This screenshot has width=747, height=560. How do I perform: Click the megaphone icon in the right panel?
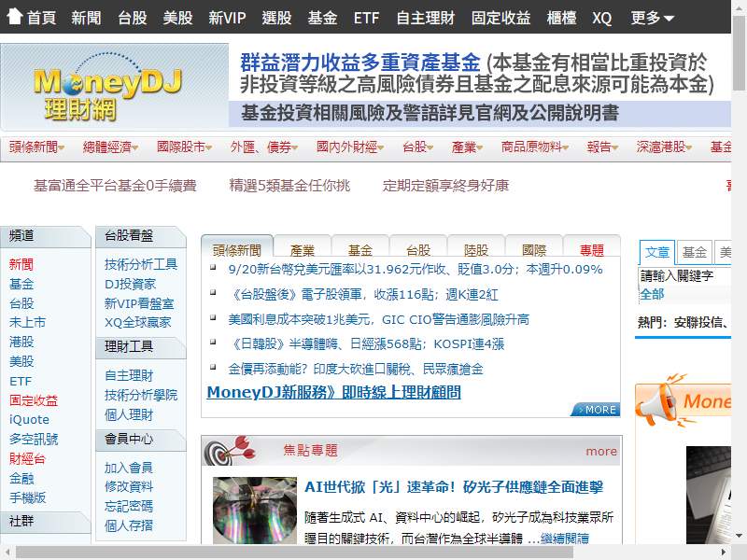click(x=660, y=400)
